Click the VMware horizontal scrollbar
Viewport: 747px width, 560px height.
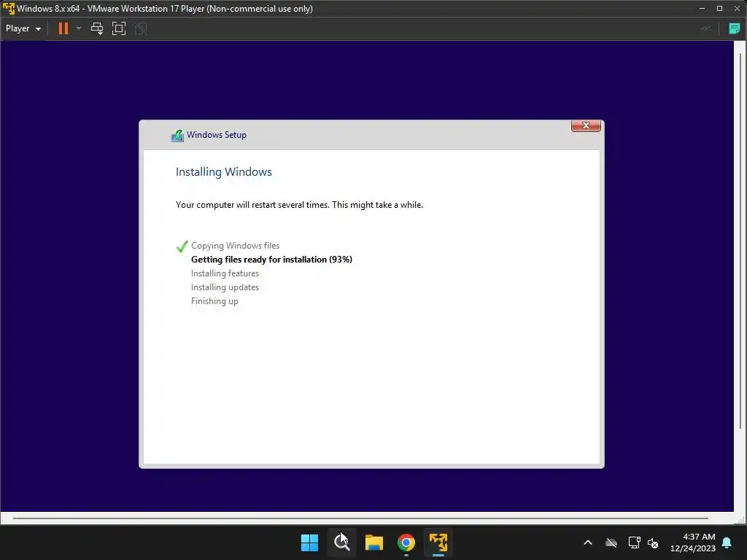[360, 518]
